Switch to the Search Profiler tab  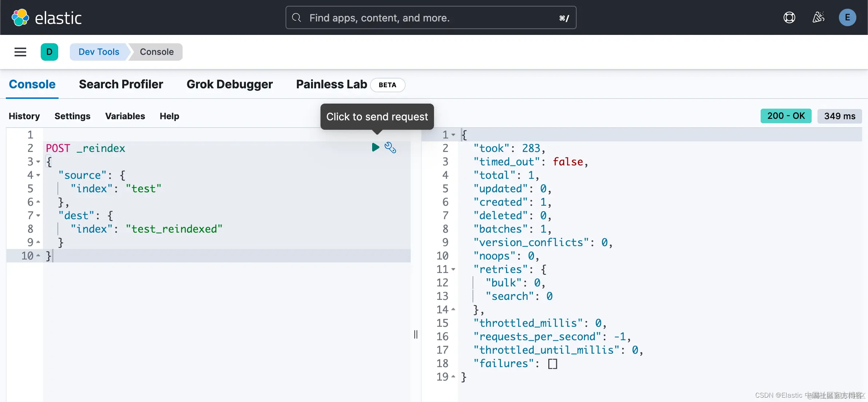[x=121, y=84]
